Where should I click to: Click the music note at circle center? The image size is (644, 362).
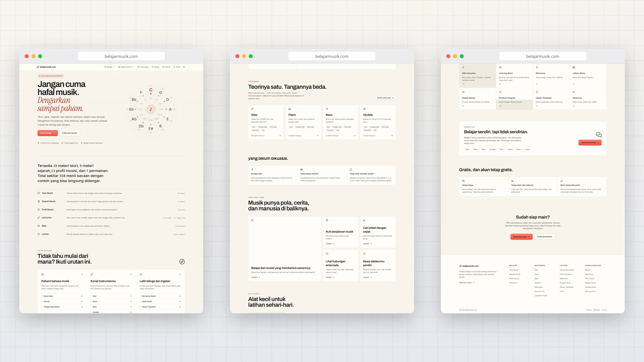tap(151, 109)
